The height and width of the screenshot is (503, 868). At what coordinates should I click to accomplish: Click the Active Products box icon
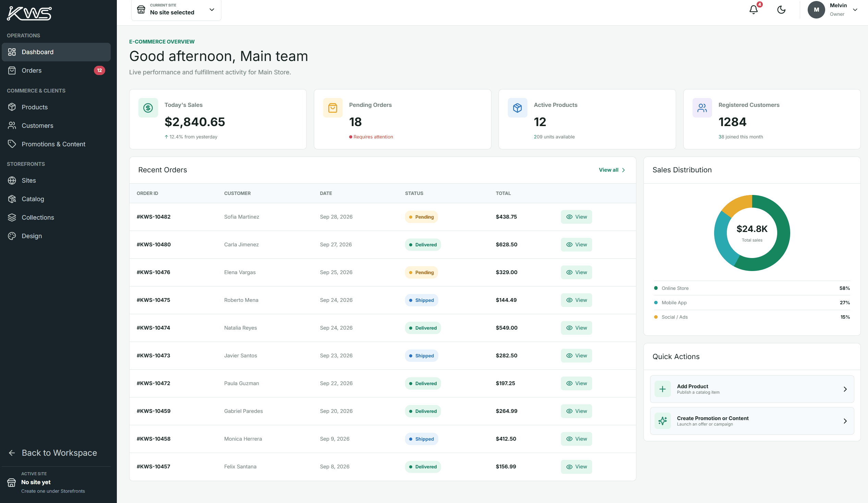[x=517, y=108]
